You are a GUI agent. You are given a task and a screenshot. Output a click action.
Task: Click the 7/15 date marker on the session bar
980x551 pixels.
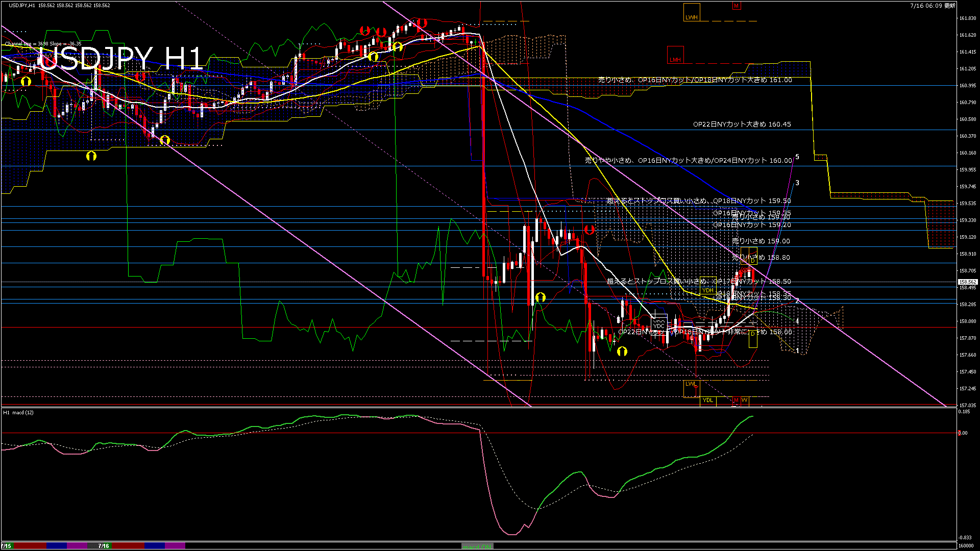click(6, 546)
